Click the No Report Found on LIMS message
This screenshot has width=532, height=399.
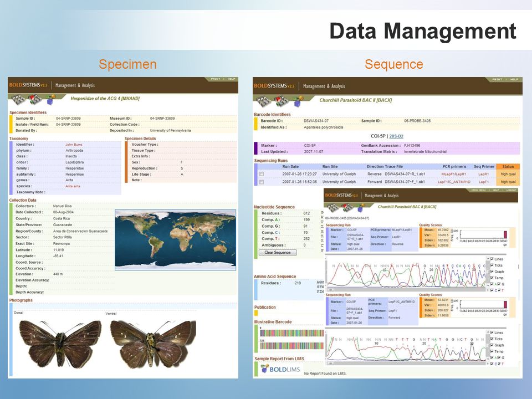pyautogui.click(x=325, y=374)
